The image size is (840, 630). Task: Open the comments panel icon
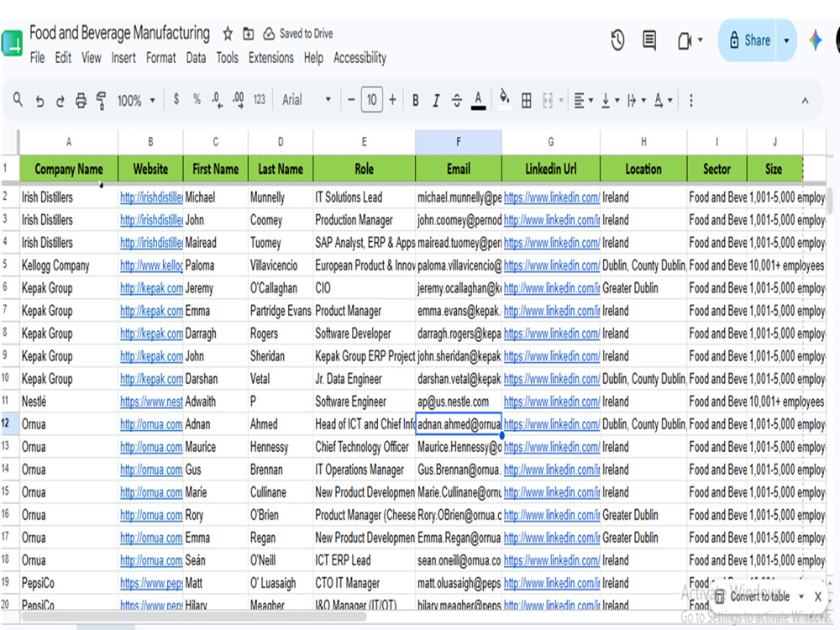point(649,40)
